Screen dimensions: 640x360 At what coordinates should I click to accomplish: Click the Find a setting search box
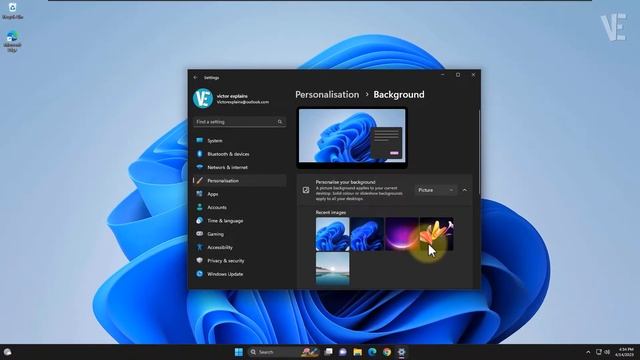click(x=239, y=122)
